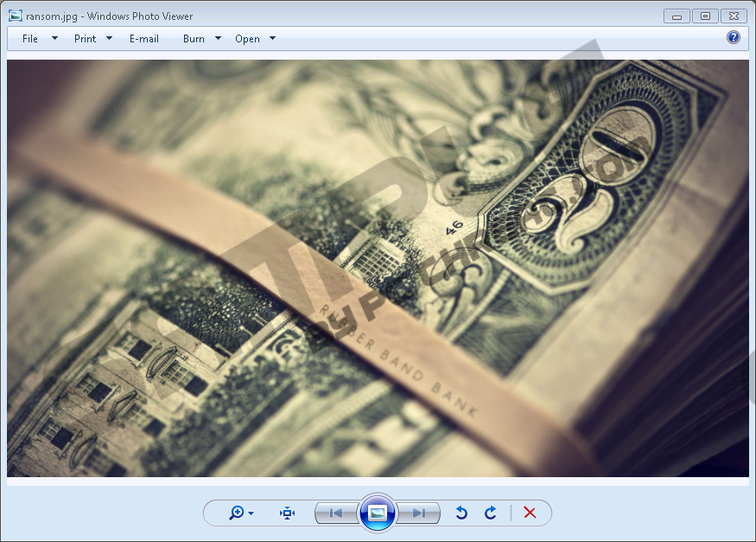
Task: Expand the File dropdown arrow
Action: coord(54,38)
